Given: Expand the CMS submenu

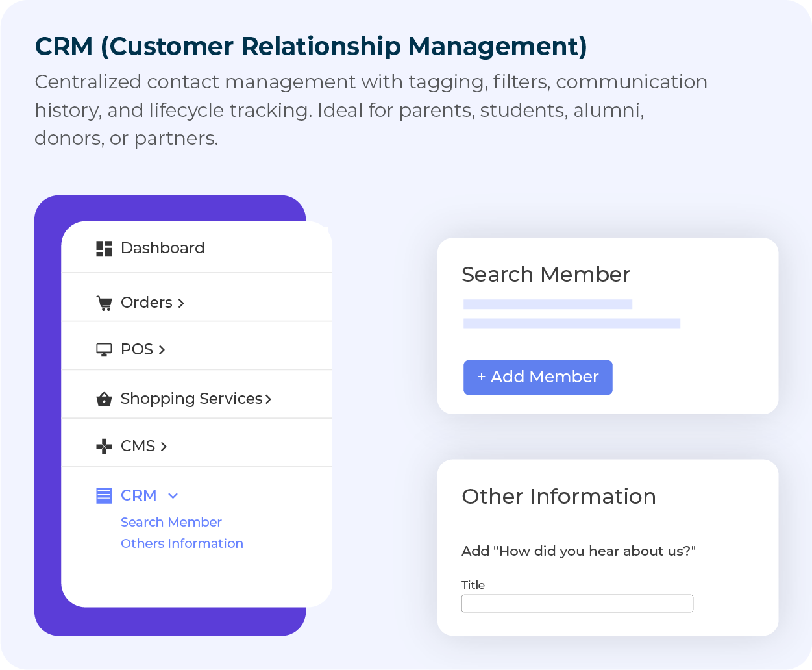Looking at the screenshot, I should [x=164, y=446].
